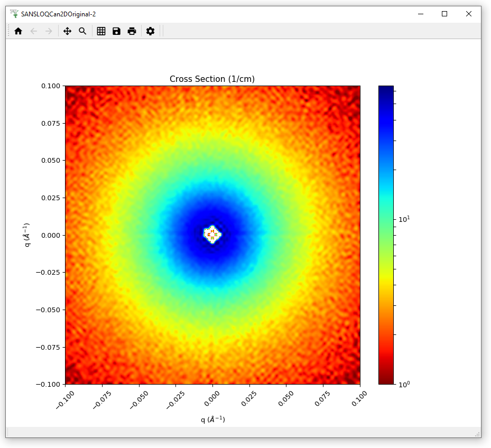Maximize the SANSLOQCan2DOriginal-2 window
This screenshot has width=491, height=448.
tap(444, 14)
